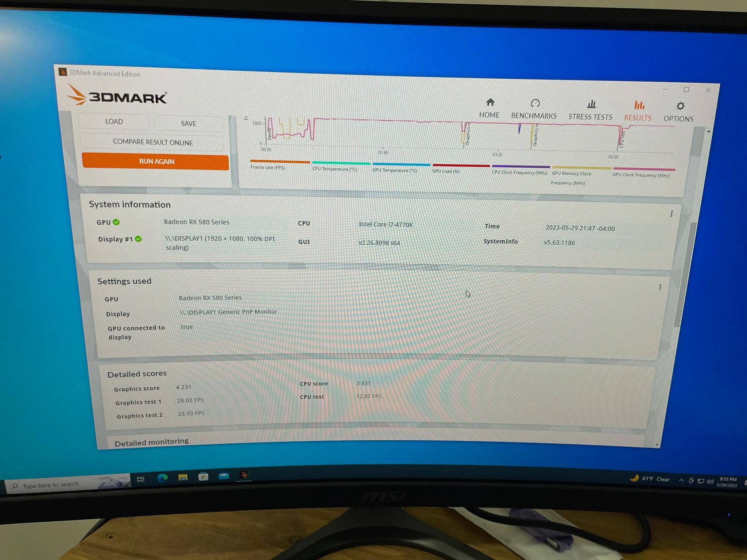The image size is (747, 560).
Task: Click the Detailed monitoring section header
Action: [152, 442]
